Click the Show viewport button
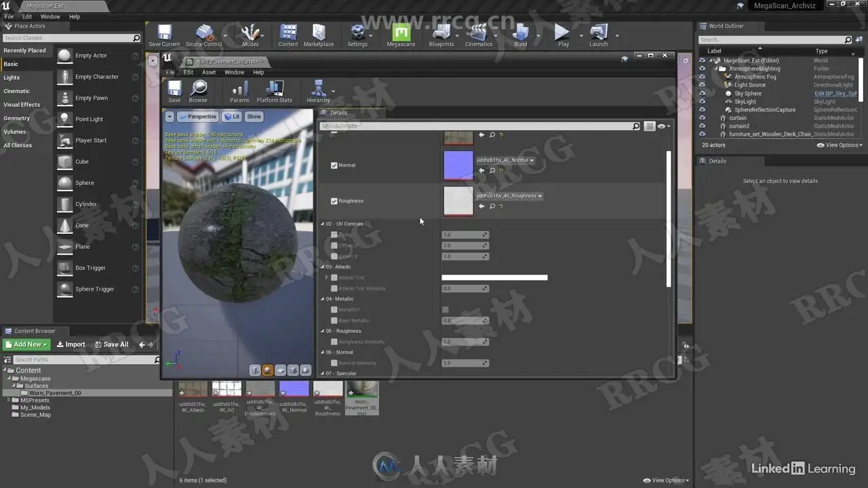This screenshot has height=488, width=868. [254, 117]
